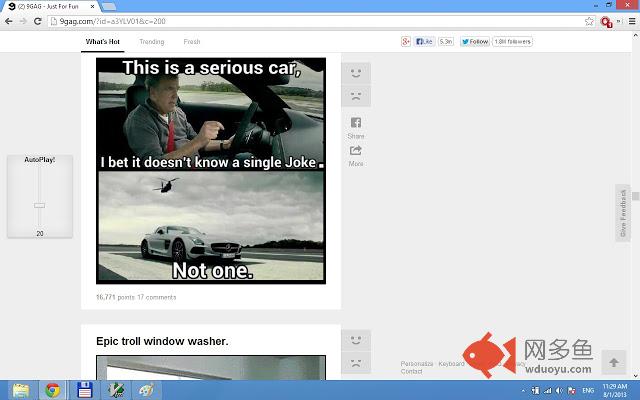Image resolution: width=640 pixels, height=400 pixels.
Task: Click the Twitter Follow button
Action: point(475,42)
